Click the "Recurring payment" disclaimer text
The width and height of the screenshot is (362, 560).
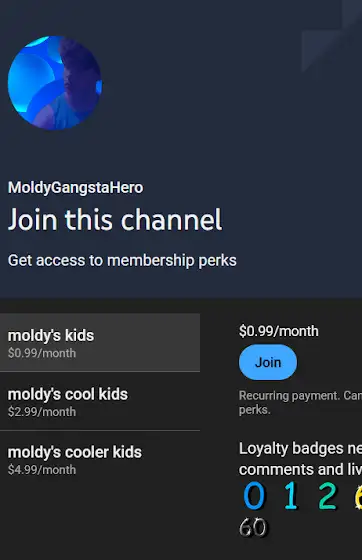300,402
